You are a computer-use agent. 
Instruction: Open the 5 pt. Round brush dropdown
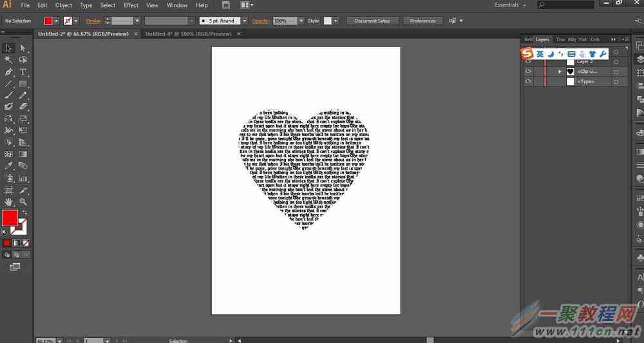tap(244, 21)
